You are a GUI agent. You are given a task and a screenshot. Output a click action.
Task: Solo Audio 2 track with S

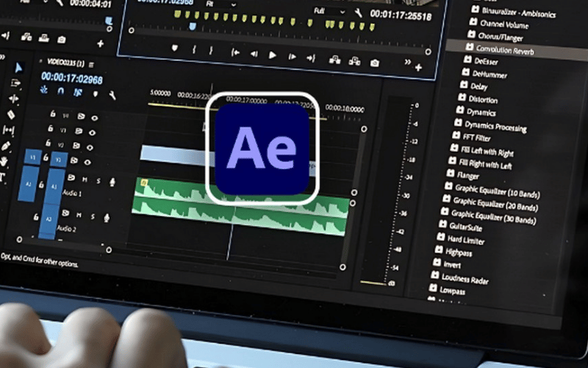click(93, 216)
